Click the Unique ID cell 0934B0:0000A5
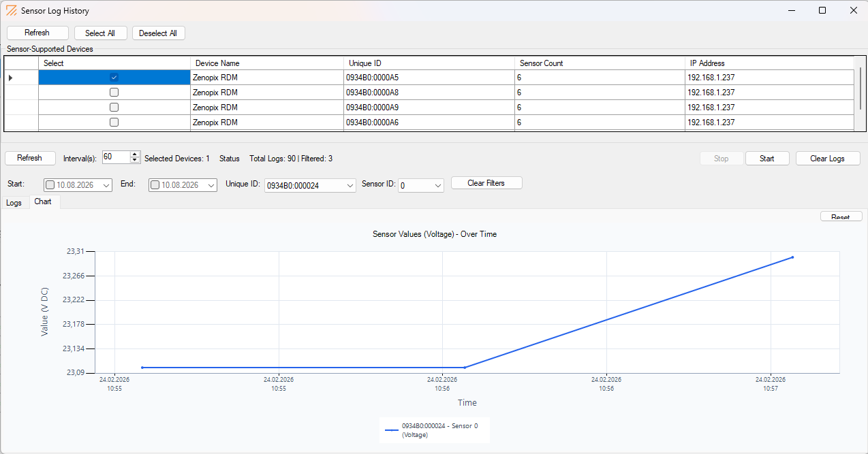Image resolution: width=868 pixels, height=454 pixels. tap(429, 78)
